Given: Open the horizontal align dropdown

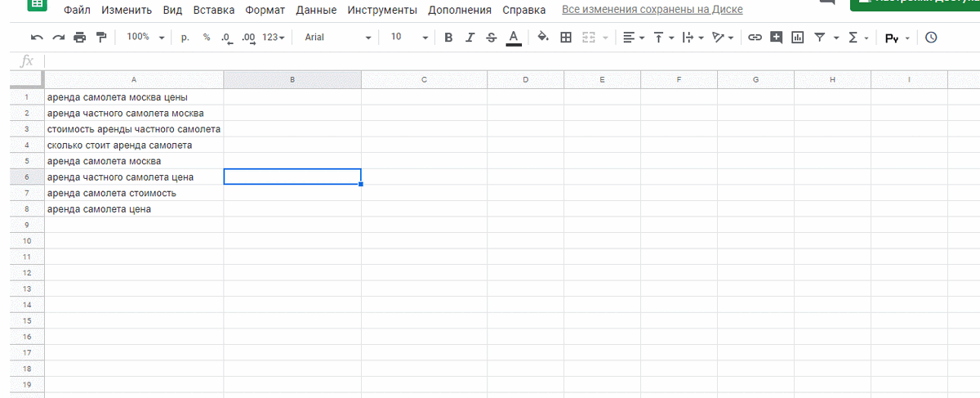Looking at the screenshot, I should pyautogui.click(x=633, y=38).
